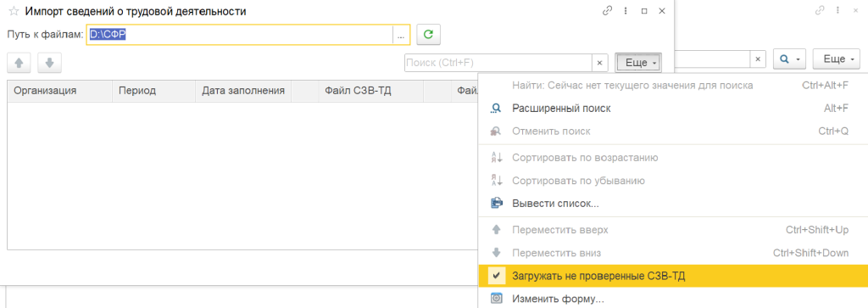Screen dimensions: 868x308
Task: Open the Еще dropdown in the background window
Action: [x=836, y=59]
